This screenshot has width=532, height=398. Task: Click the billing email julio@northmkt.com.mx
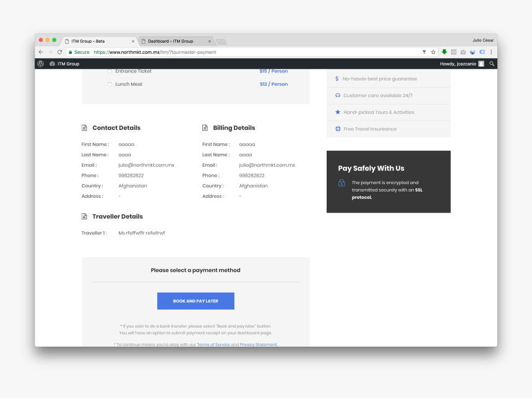click(267, 165)
